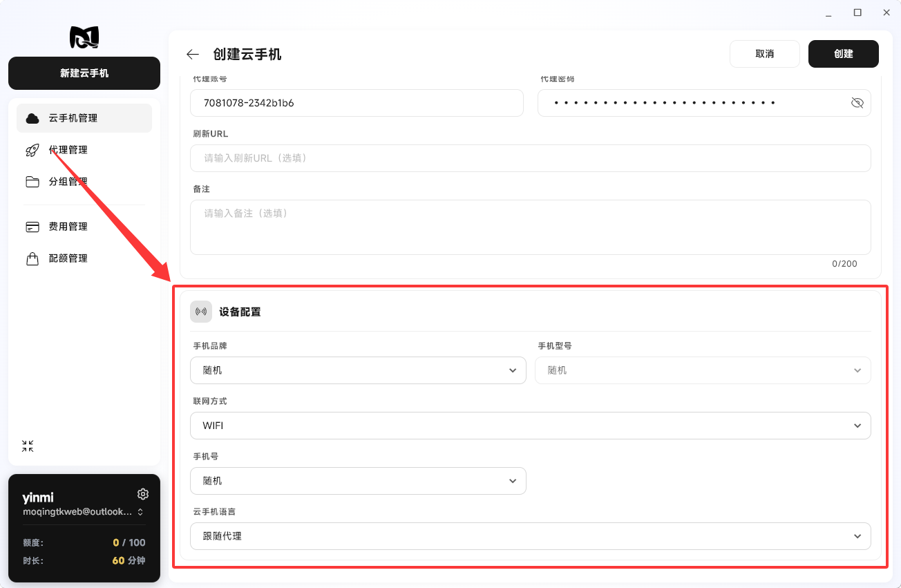Open settings via the gear icon

pos(143,494)
